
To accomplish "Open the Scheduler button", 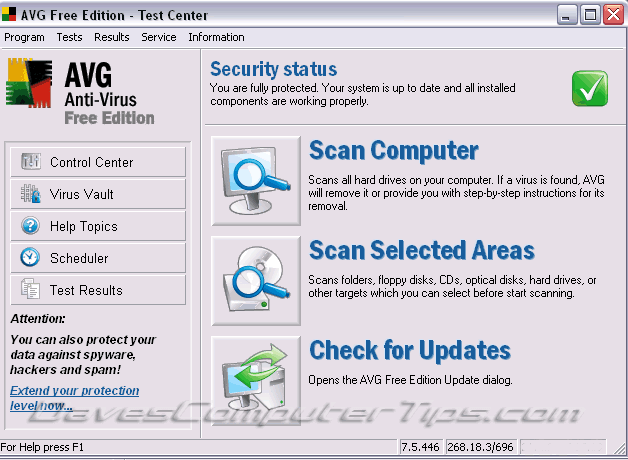I will click(x=98, y=258).
